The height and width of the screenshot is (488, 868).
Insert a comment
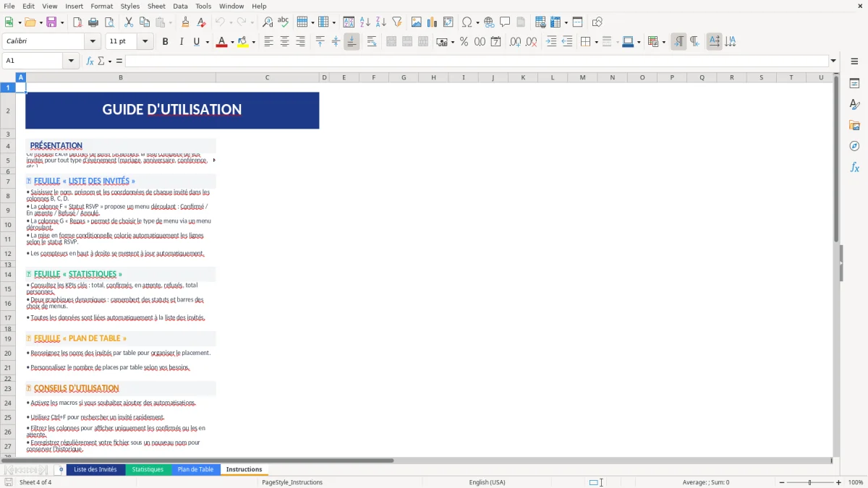coord(506,22)
